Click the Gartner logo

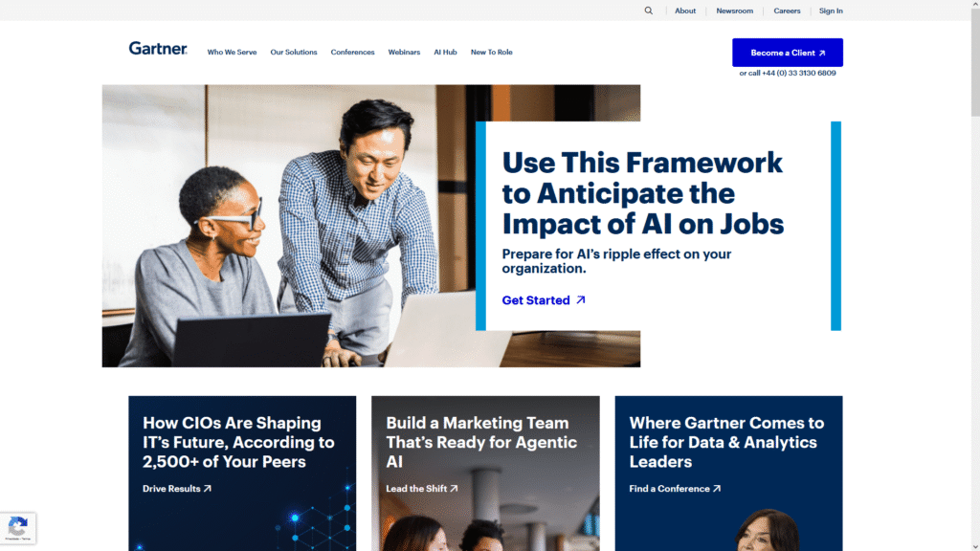[158, 48]
